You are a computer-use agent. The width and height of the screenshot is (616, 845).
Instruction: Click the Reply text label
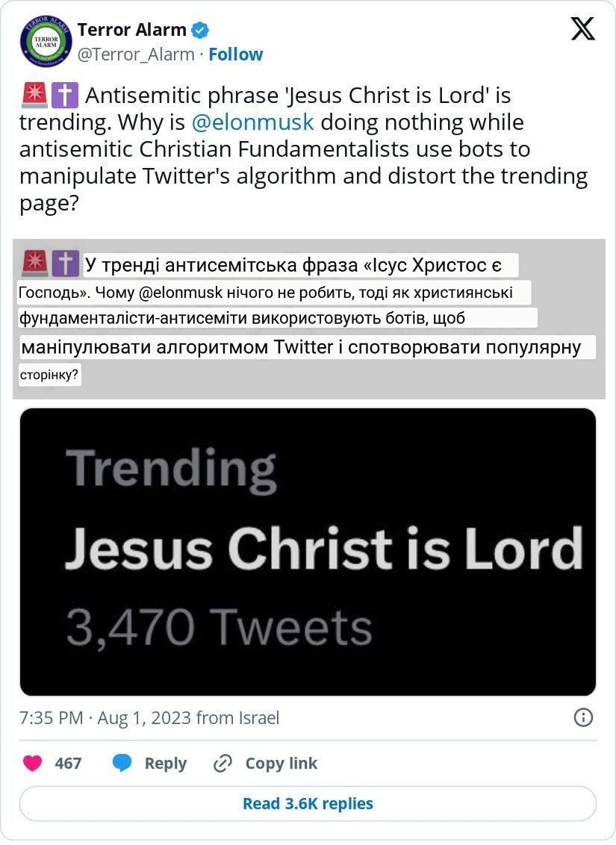click(x=165, y=763)
